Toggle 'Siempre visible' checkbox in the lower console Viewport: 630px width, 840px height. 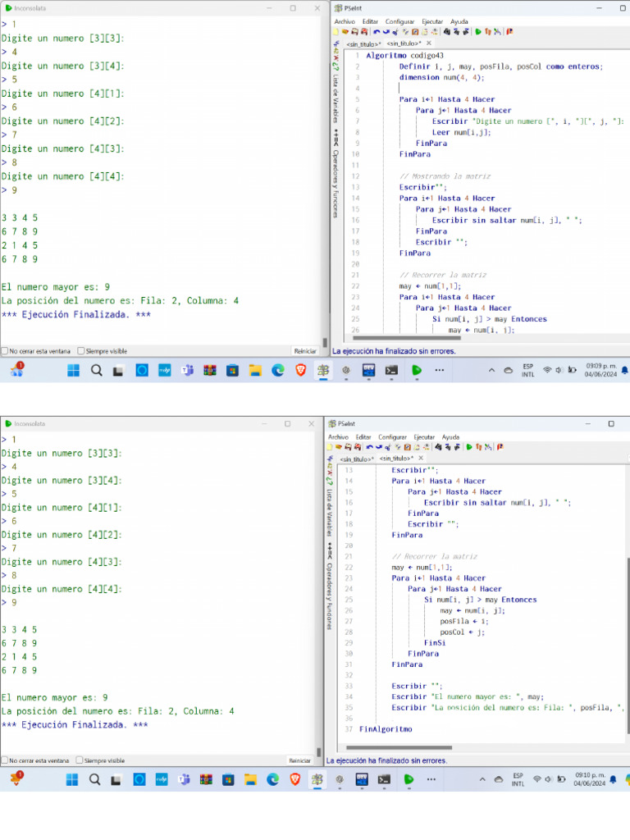coord(80,760)
